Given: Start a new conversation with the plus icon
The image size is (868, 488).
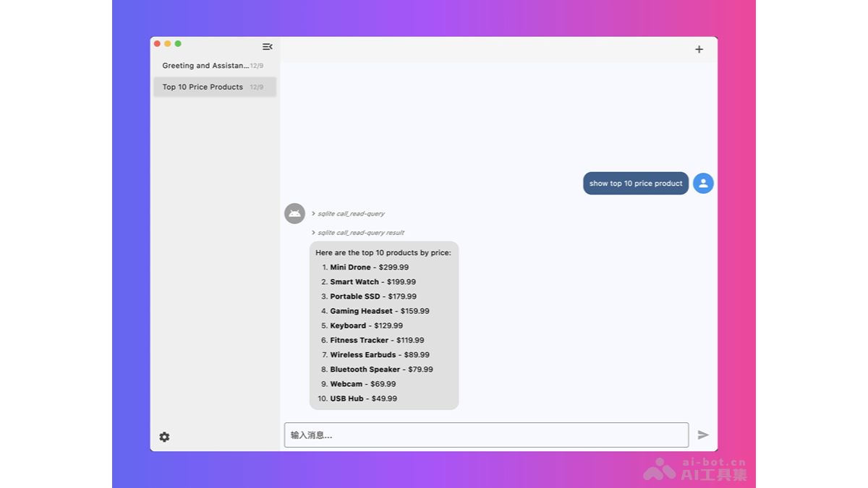Looking at the screenshot, I should [699, 49].
